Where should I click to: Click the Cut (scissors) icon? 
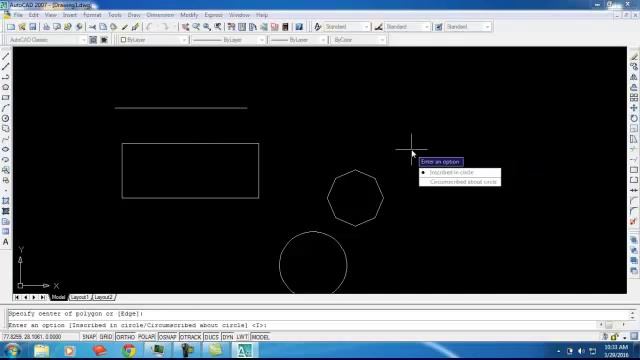coord(92,27)
